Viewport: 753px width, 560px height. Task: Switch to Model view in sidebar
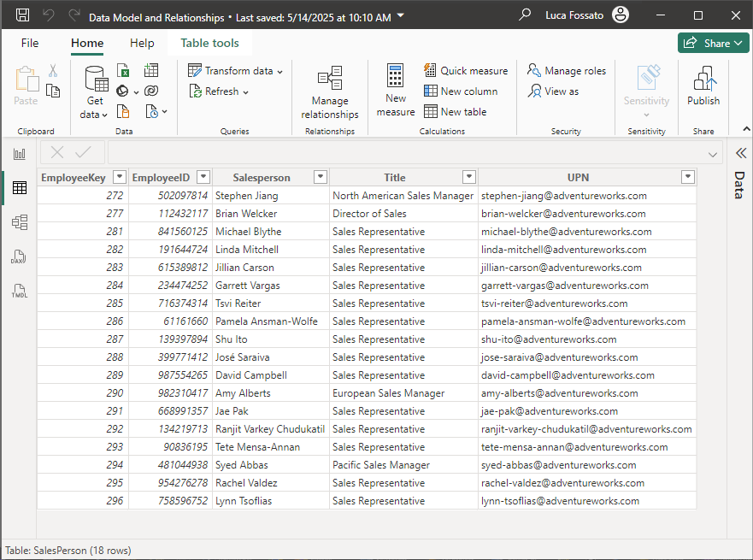coord(20,222)
